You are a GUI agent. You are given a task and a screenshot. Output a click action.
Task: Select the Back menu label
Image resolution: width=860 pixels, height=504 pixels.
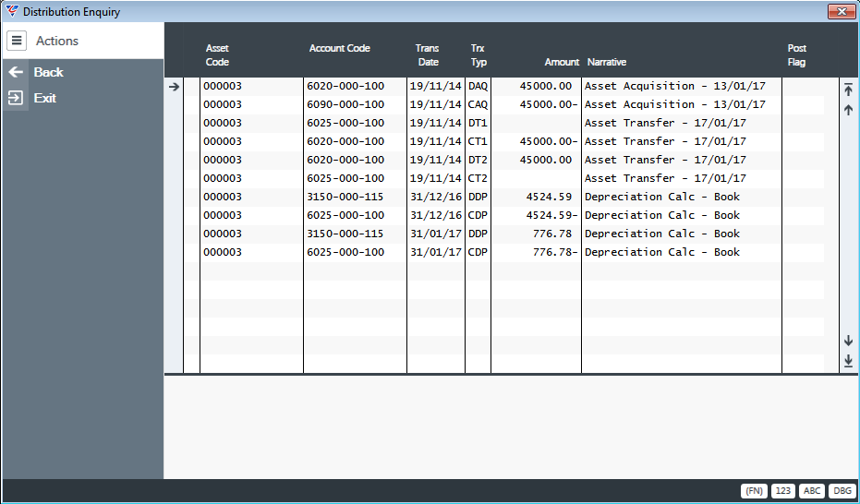tap(48, 72)
